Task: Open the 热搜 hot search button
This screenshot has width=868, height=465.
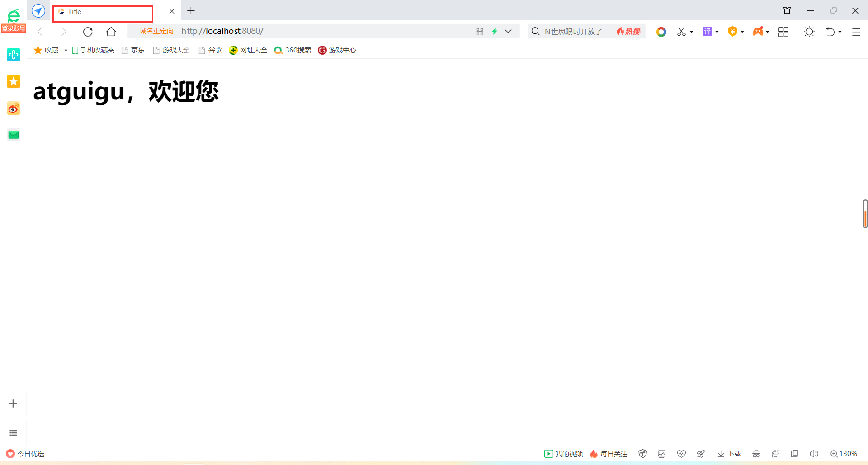Action: (x=628, y=31)
